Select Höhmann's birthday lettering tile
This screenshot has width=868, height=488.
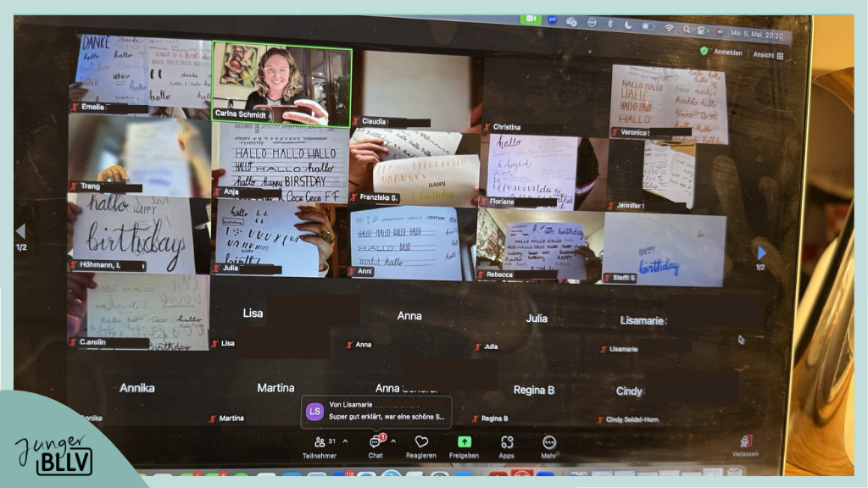tap(139, 232)
